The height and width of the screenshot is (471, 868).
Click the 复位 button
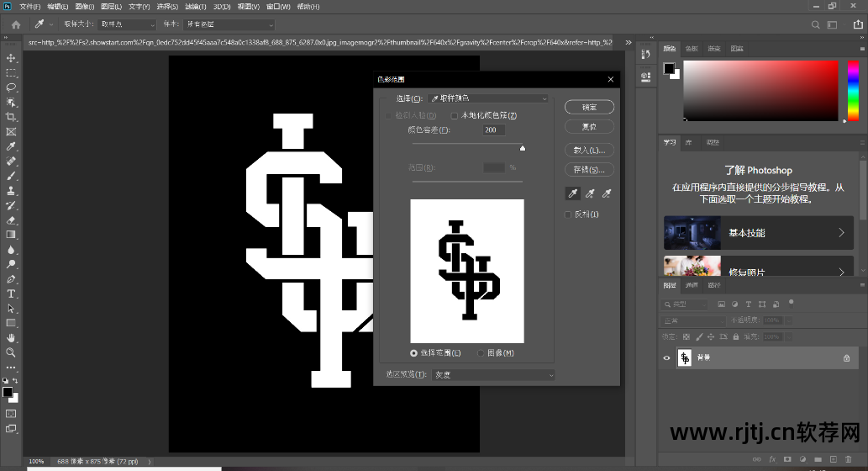[x=590, y=126]
